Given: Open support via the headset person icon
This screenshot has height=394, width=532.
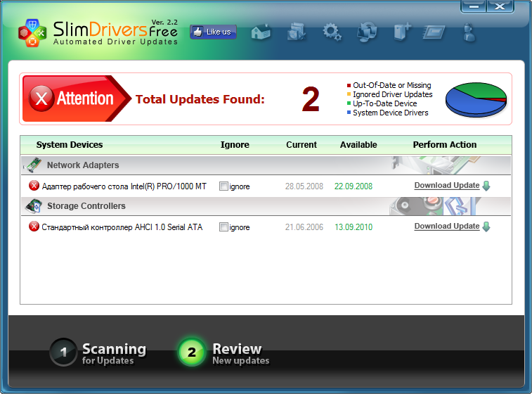Looking at the screenshot, I should [x=469, y=32].
